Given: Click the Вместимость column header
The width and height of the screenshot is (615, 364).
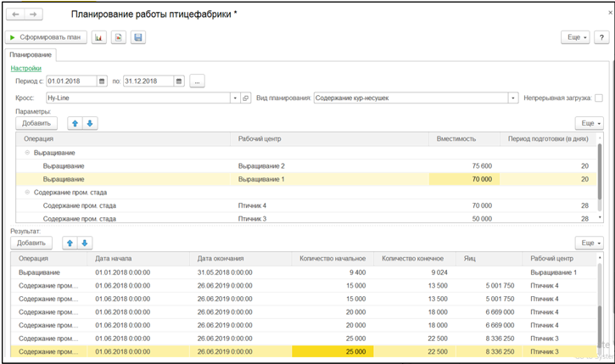Looking at the screenshot, I should click(x=464, y=139).
